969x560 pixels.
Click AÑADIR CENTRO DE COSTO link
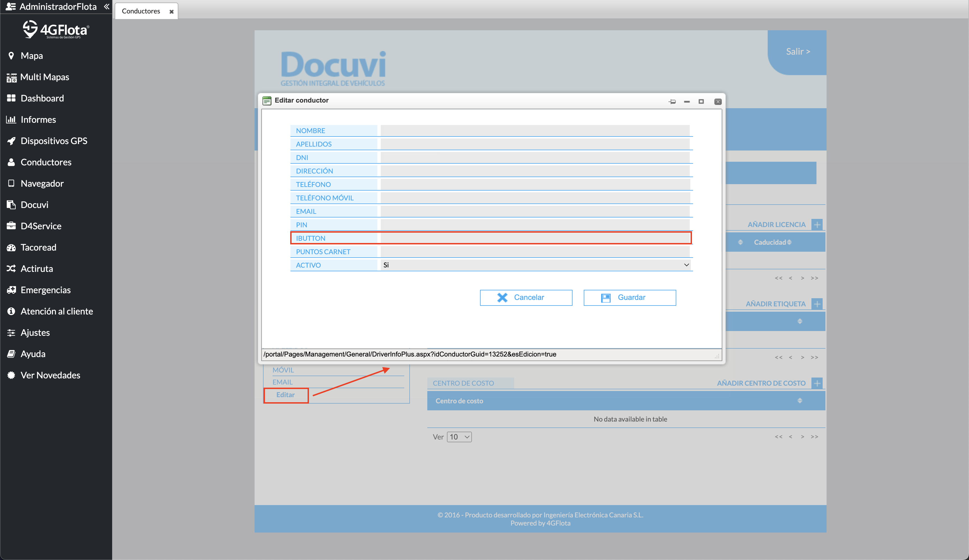761,383
